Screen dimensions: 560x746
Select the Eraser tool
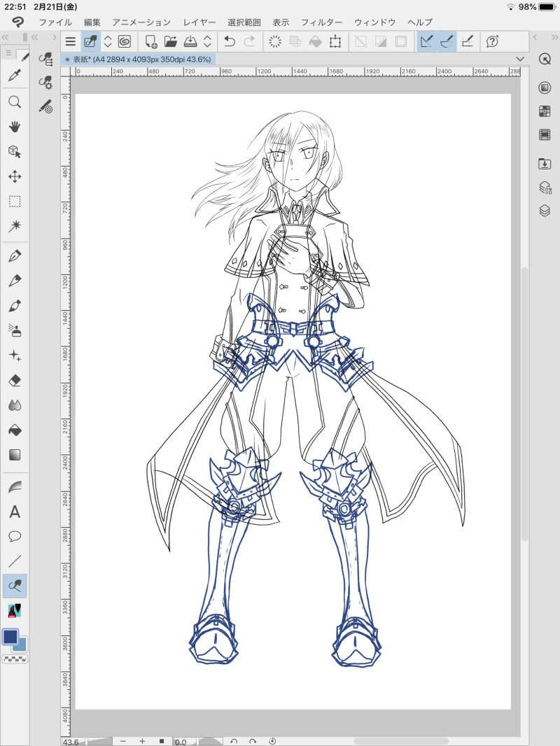pyautogui.click(x=15, y=381)
